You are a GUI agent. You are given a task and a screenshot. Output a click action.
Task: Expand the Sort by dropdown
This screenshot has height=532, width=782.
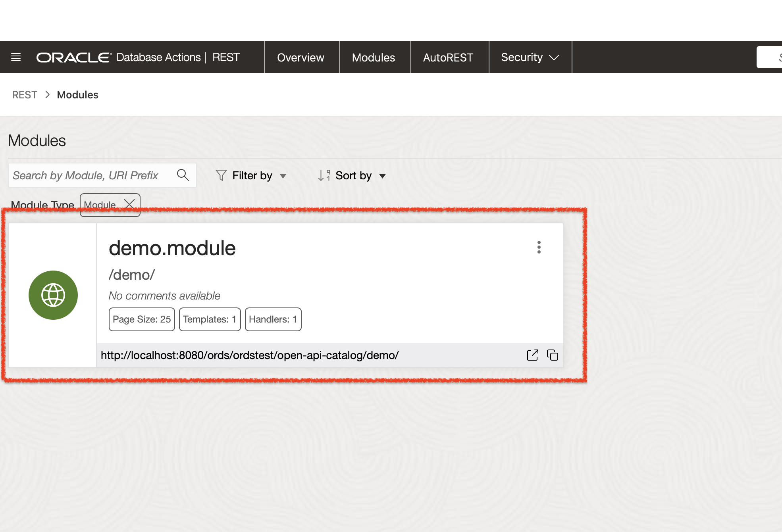(382, 176)
